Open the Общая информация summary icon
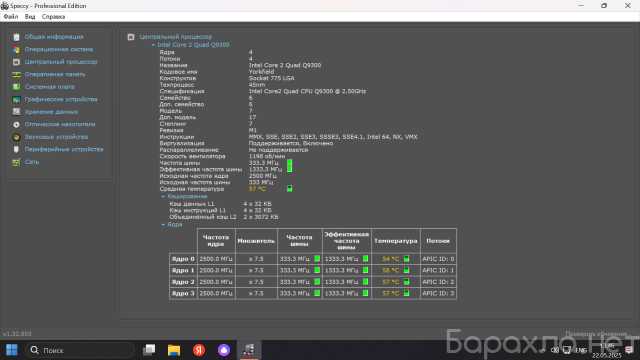This screenshot has height=360, width=640. pos(16,37)
